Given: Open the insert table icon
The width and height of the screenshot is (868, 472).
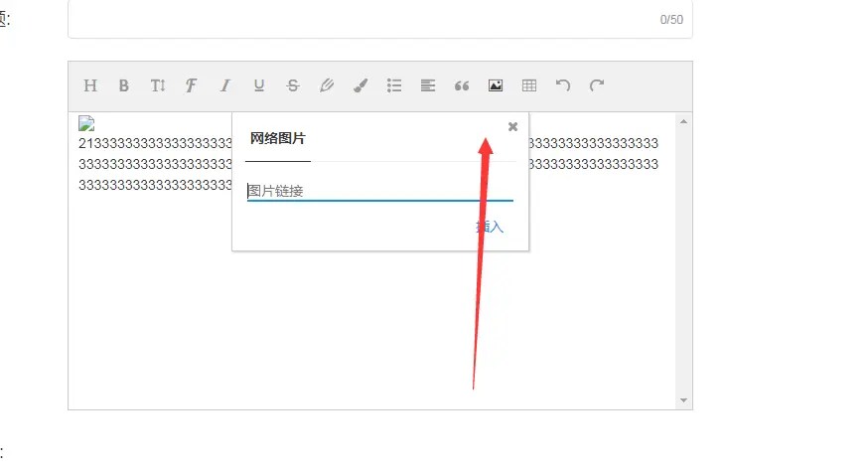Looking at the screenshot, I should (x=529, y=85).
